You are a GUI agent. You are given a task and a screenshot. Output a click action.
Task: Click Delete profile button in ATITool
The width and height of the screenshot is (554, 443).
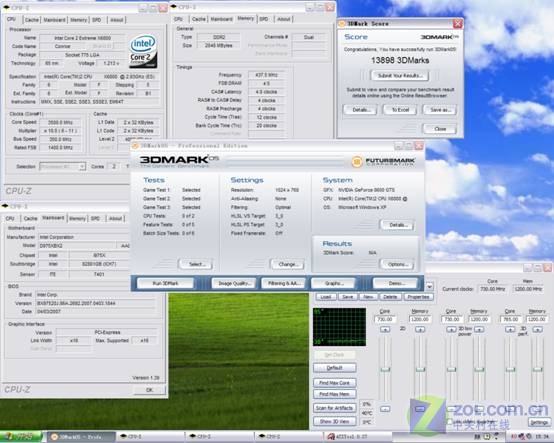pos(390,297)
